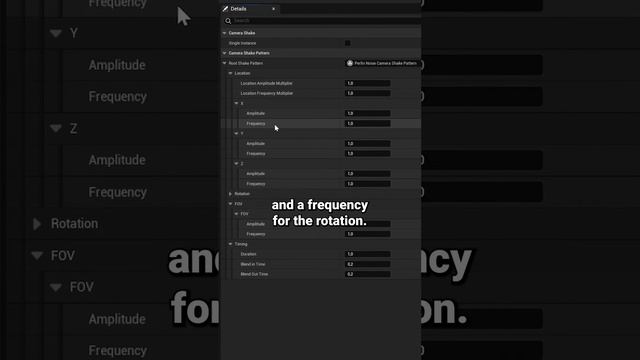Close the Details tab with its X
Viewport: 640px width, 360px height.
273,9
